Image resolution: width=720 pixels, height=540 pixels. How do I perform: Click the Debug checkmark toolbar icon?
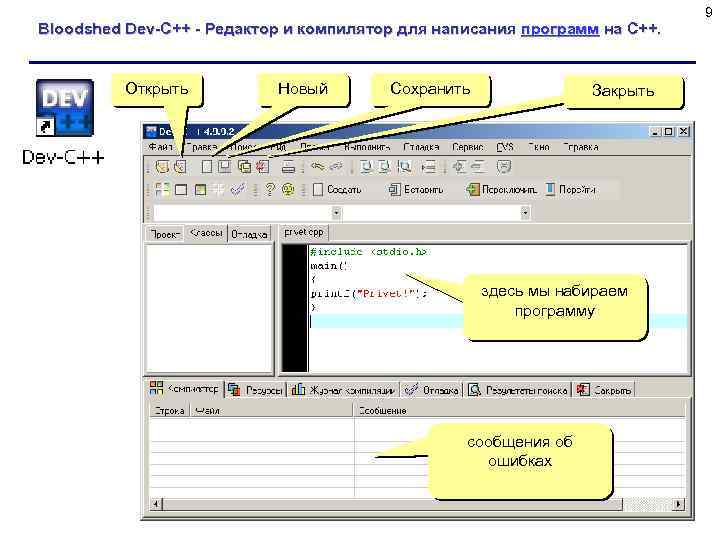pyautogui.click(x=238, y=189)
